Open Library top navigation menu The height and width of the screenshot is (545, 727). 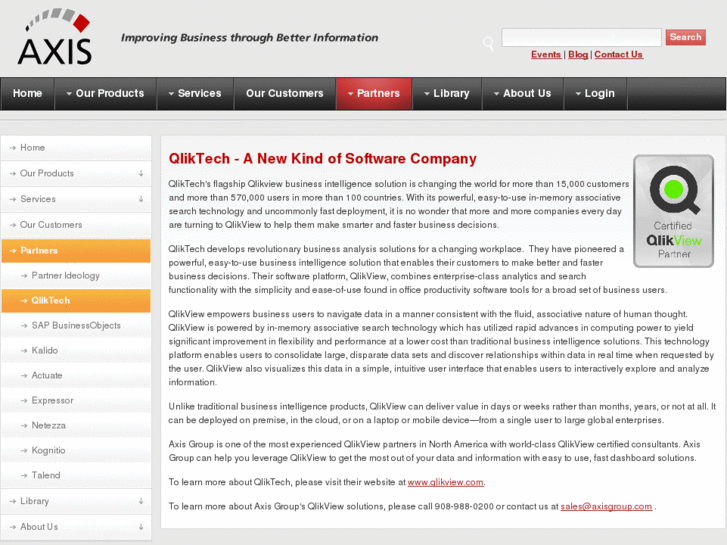pyautogui.click(x=447, y=94)
